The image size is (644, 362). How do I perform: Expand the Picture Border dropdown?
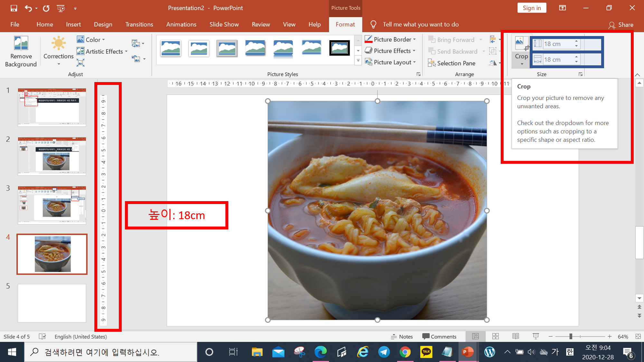[414, 39]
